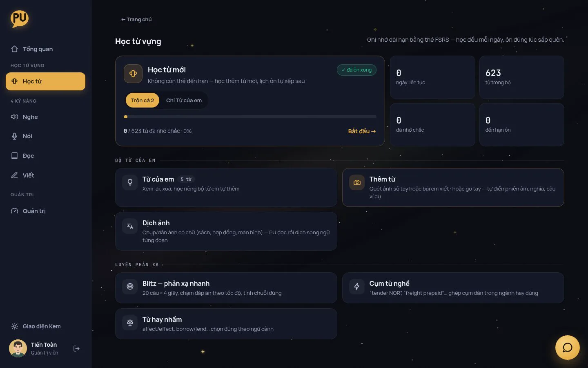The image size is (588, 368).
Task: Click the lightning icon in Cụm từ nghề
Action: pos(357,287)
